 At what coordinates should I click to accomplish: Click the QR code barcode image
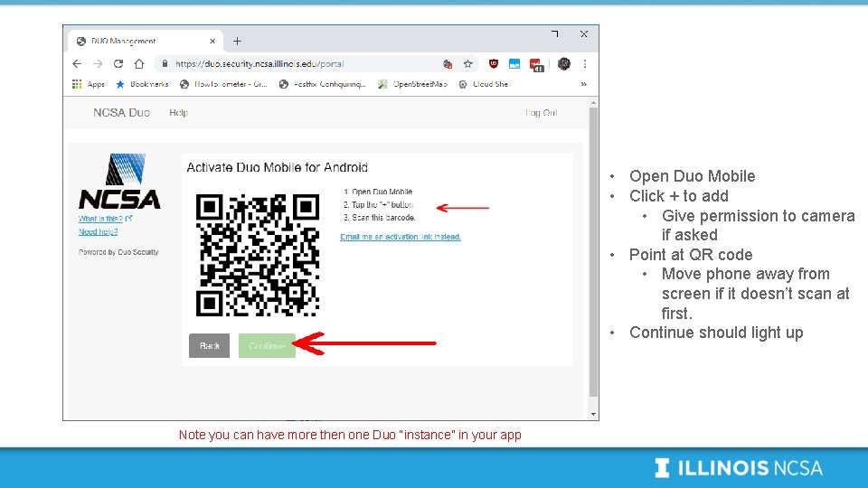click(258, 255)
